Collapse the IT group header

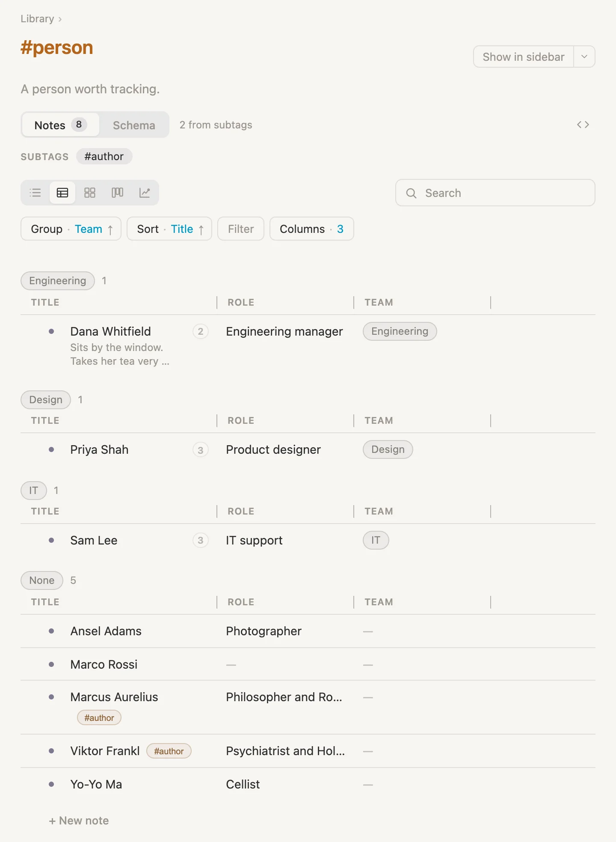tap(34, 491)
